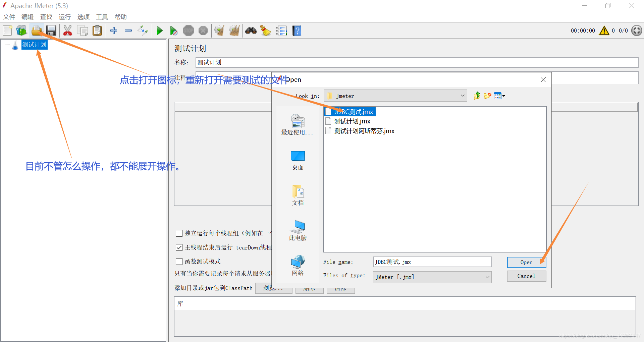Click the yellow warning log icon
Screen dimensions: 644x342
604,31
